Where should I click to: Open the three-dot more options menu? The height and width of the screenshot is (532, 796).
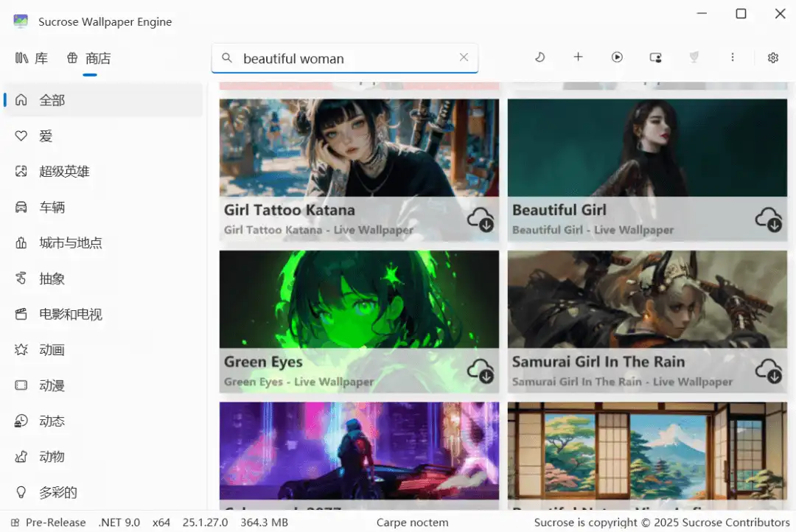pos(733,57)
